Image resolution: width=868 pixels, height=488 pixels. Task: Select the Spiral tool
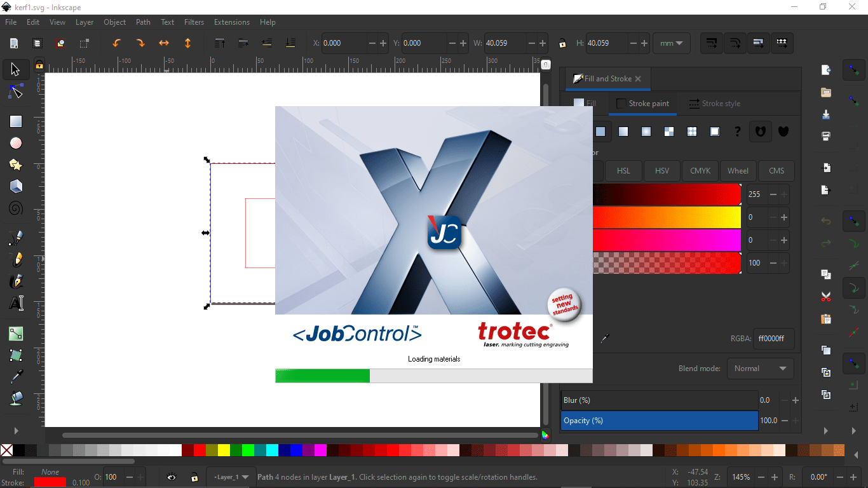[16, 208]
